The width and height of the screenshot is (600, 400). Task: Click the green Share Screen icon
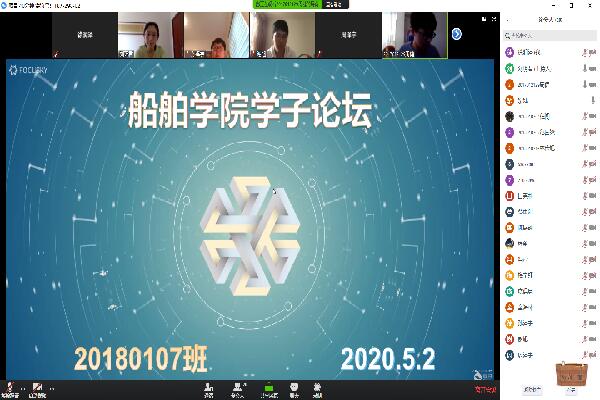pos(269,389)
